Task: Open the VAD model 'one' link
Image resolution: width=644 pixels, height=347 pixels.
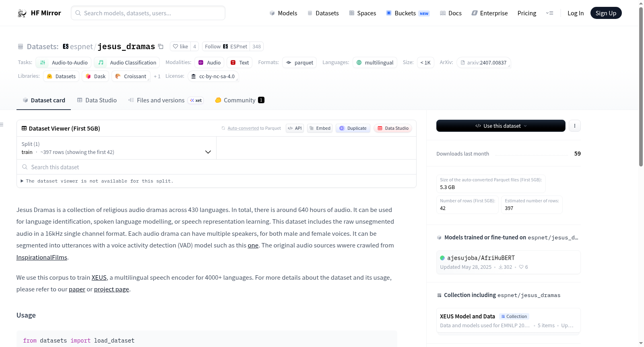Action: [x=253, y=245]
